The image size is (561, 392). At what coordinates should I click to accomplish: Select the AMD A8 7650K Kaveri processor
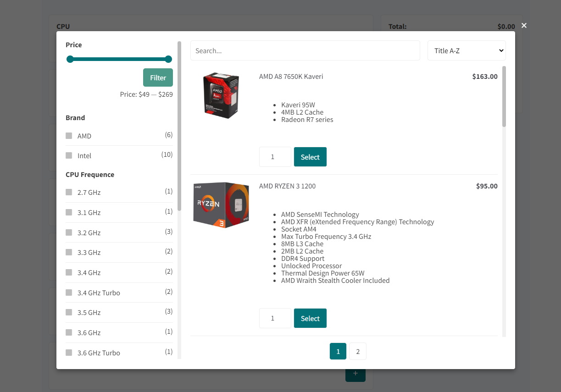point(310,157)
